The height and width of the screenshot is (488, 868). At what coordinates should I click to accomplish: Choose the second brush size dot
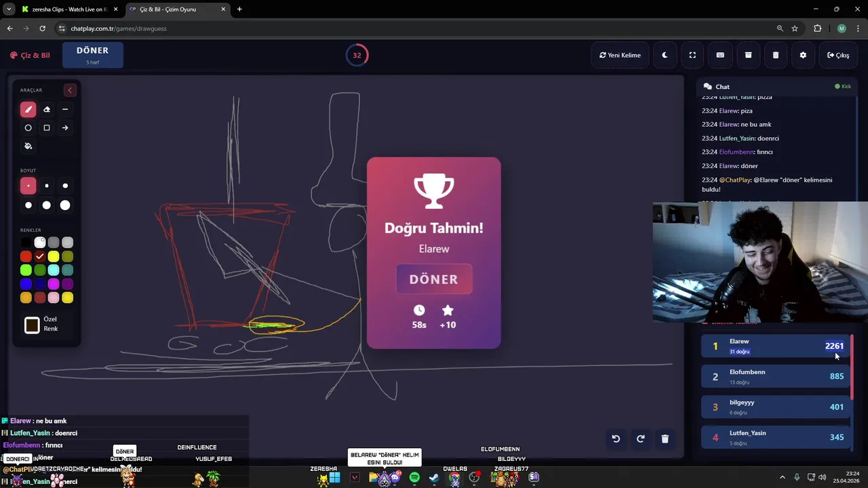[x=47, y=186]
